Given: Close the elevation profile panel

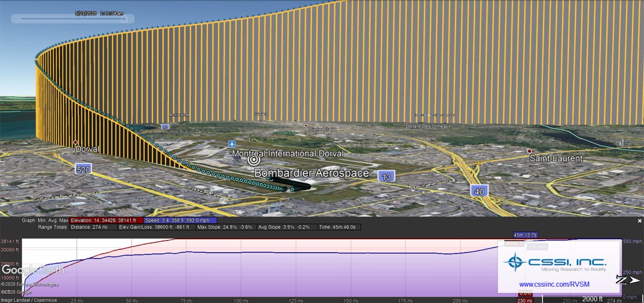Looking at the screenshot, I should pyautogui.click(x=639, y=221).
